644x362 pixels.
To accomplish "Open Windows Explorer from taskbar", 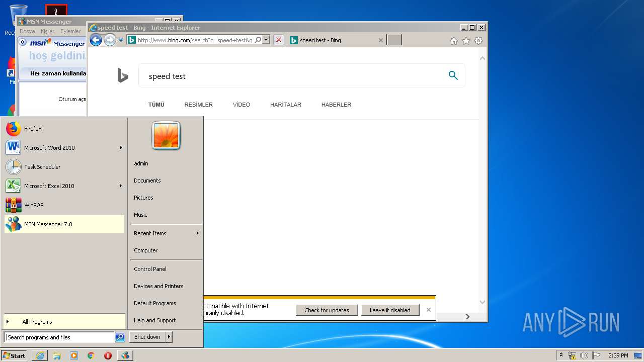I will click(57, 355).
